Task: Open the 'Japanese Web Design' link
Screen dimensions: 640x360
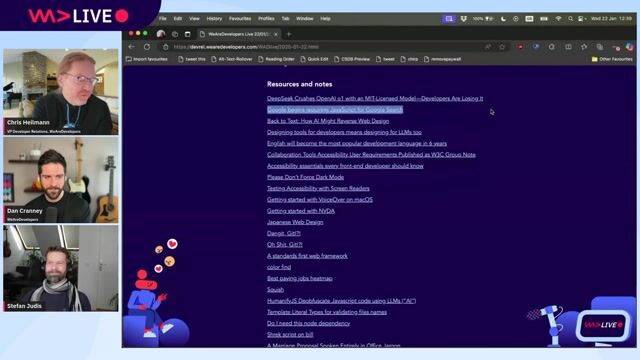Action: point(295,222)
